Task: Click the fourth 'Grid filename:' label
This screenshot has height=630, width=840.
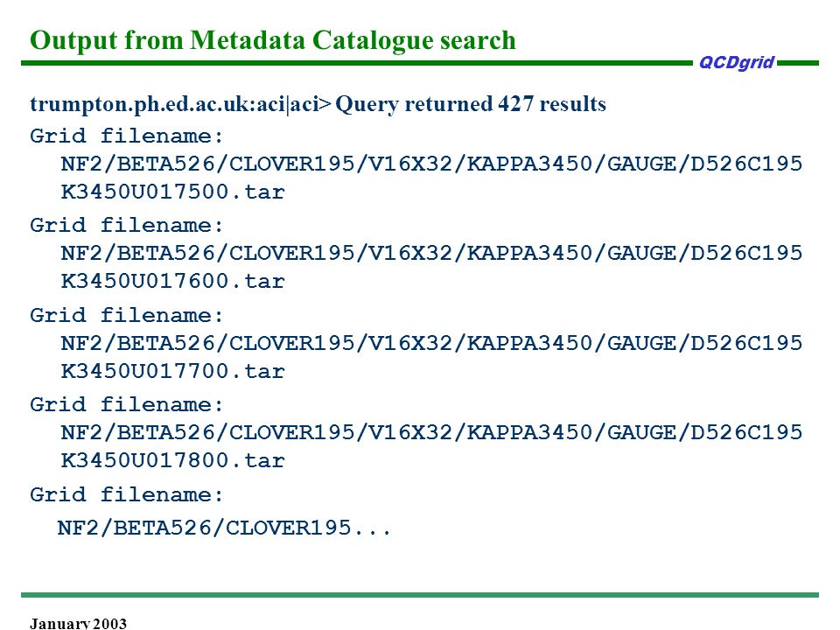Action: [126, 405]
